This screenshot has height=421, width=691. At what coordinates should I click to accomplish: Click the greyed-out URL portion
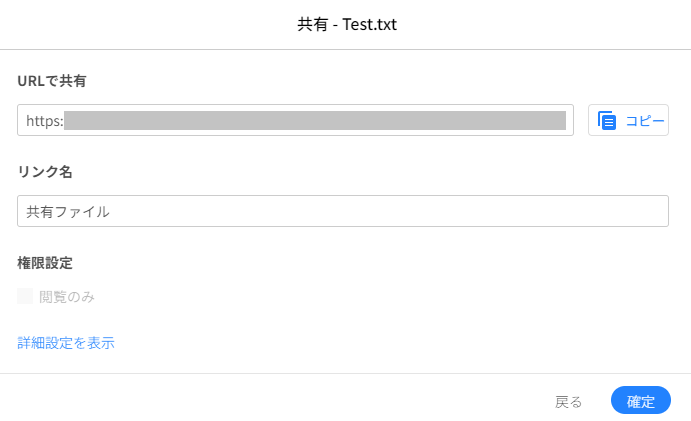coord(315,120)
